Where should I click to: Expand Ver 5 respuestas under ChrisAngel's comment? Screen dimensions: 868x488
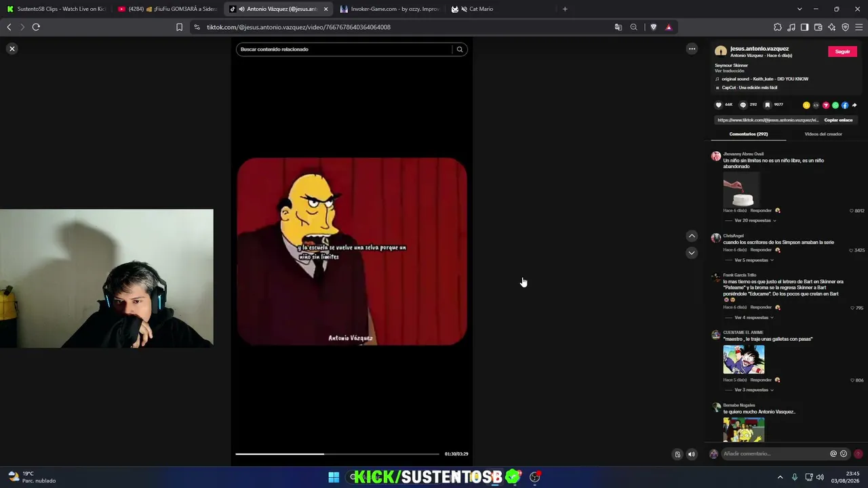(x=751, y=260)
